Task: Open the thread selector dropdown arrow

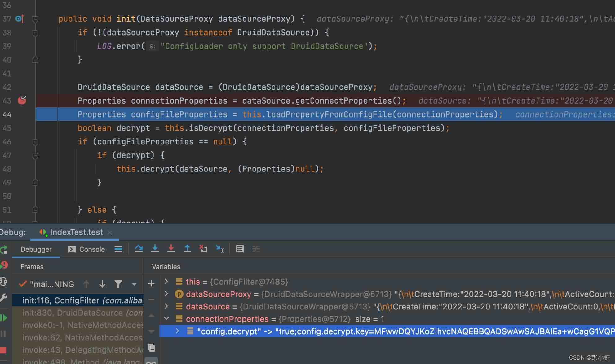Action: click(x=134, y=284)
